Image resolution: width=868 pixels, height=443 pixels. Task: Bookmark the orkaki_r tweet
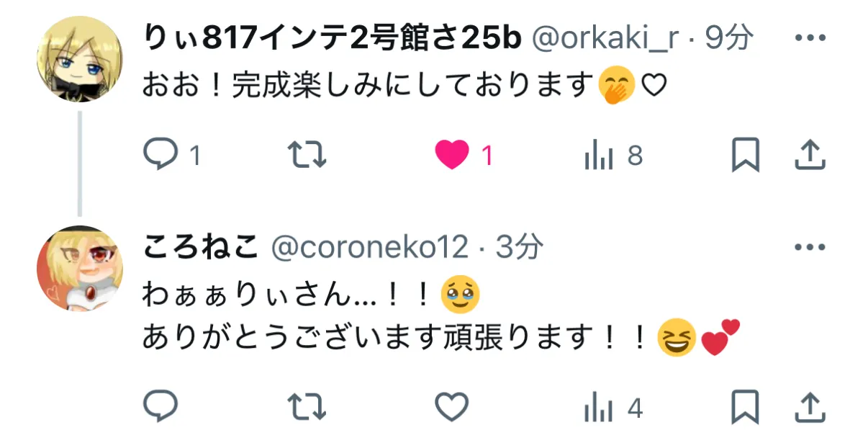[746, 155]
